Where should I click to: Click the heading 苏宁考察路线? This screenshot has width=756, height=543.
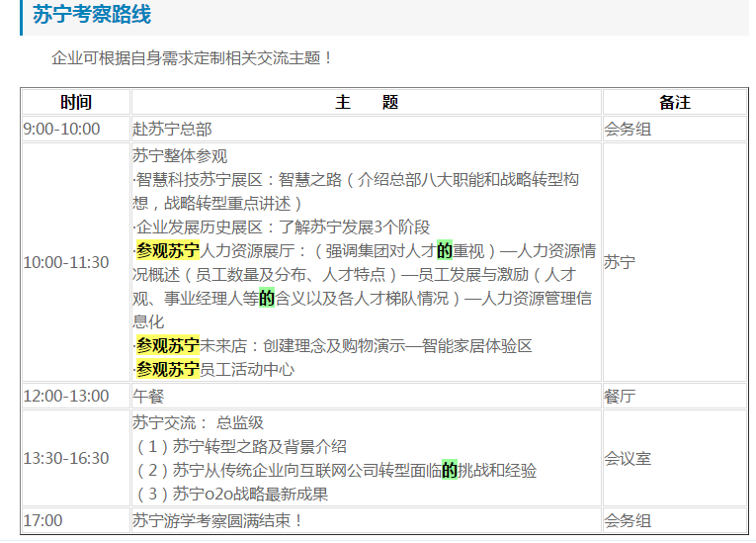[92, 14]
